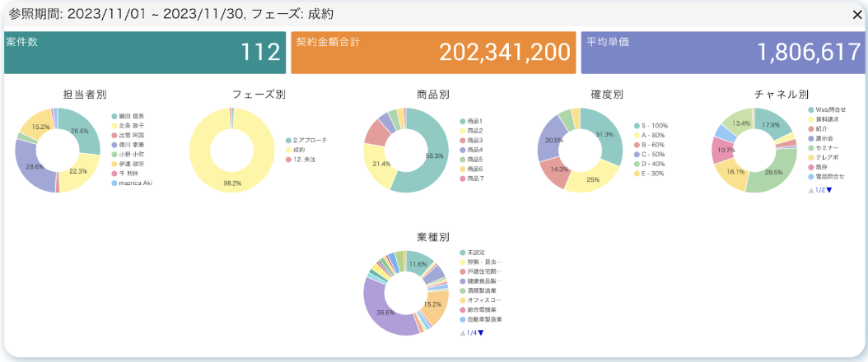Open the 平均単価 summary card
The width and height of the screenshot is (868, 362).
[x=723, y=53]
